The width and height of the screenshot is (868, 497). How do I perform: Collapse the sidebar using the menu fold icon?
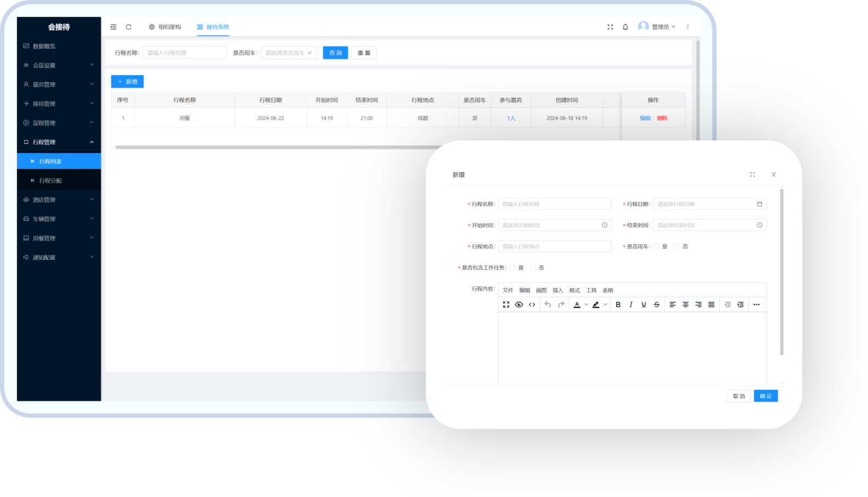point(114,27)
